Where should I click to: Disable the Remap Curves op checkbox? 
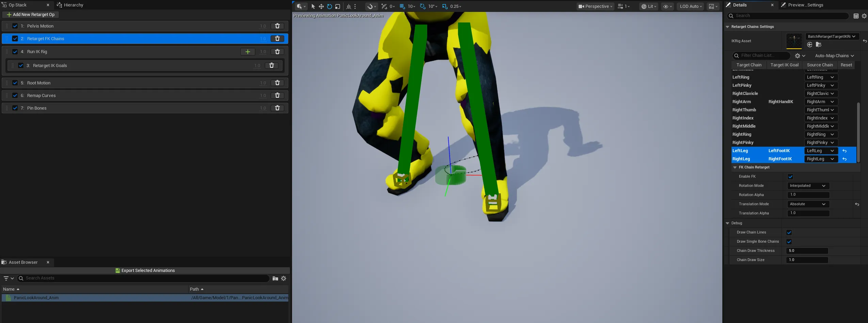15,95
